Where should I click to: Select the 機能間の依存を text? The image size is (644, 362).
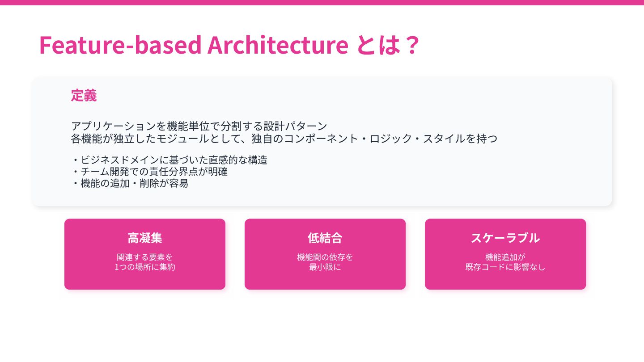(x=325, y=257)
